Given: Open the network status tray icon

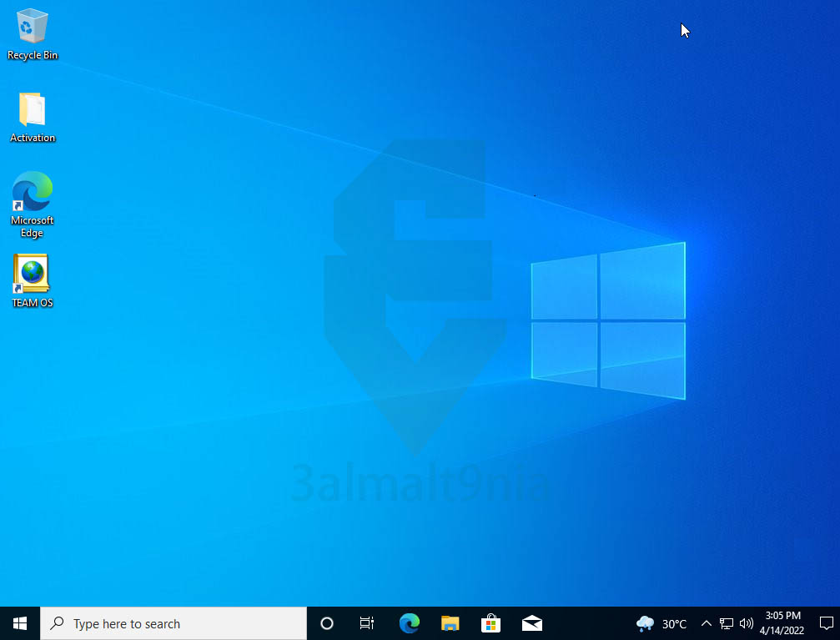Looking at the screenshot, I should (x=727, y=623).
